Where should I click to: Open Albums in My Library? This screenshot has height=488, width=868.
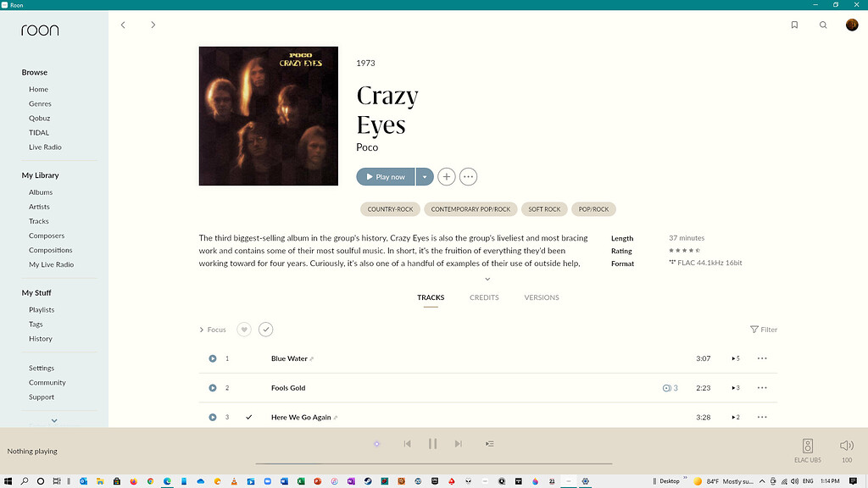click(41, 192)
